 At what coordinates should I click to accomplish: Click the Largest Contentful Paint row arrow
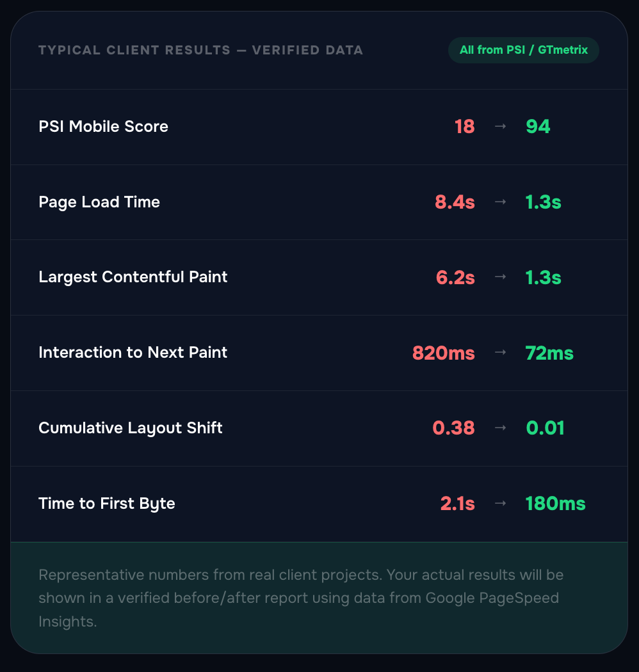[x=501, y=277]
